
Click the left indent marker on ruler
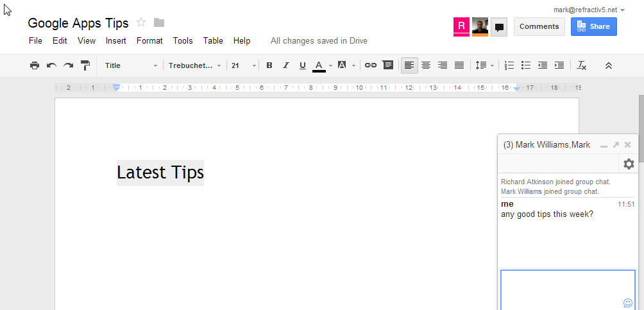click(117, 87)
